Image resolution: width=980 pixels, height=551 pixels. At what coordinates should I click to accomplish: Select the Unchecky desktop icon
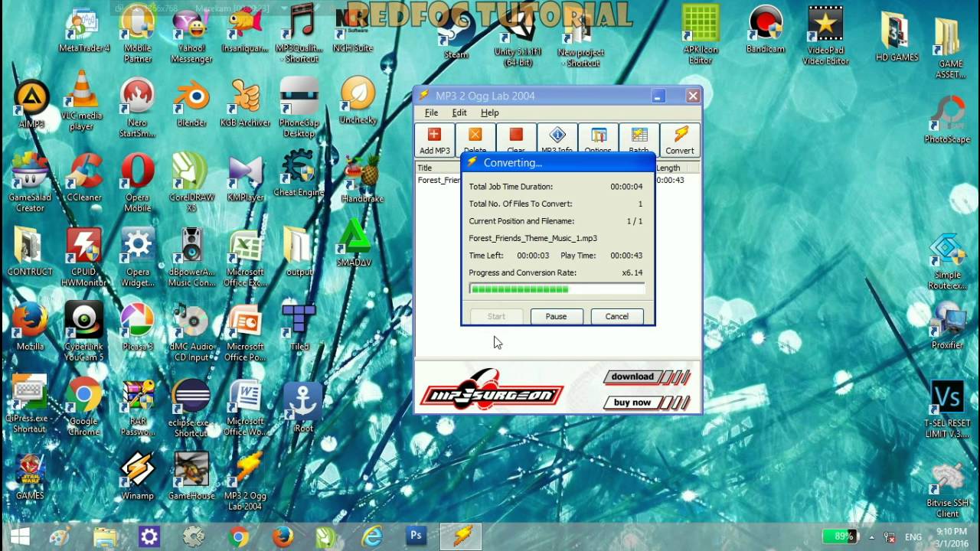coord(358,100)
